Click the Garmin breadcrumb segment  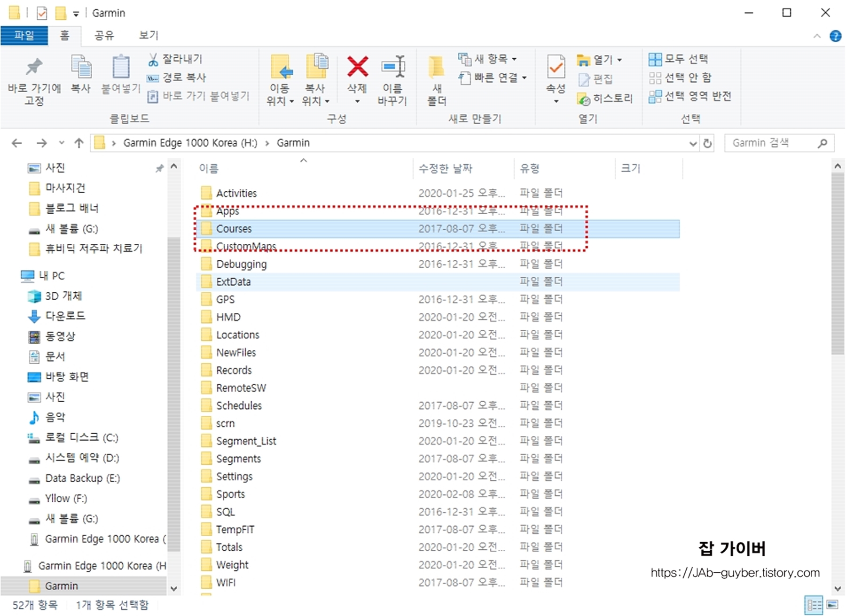(x=293, y=143)
